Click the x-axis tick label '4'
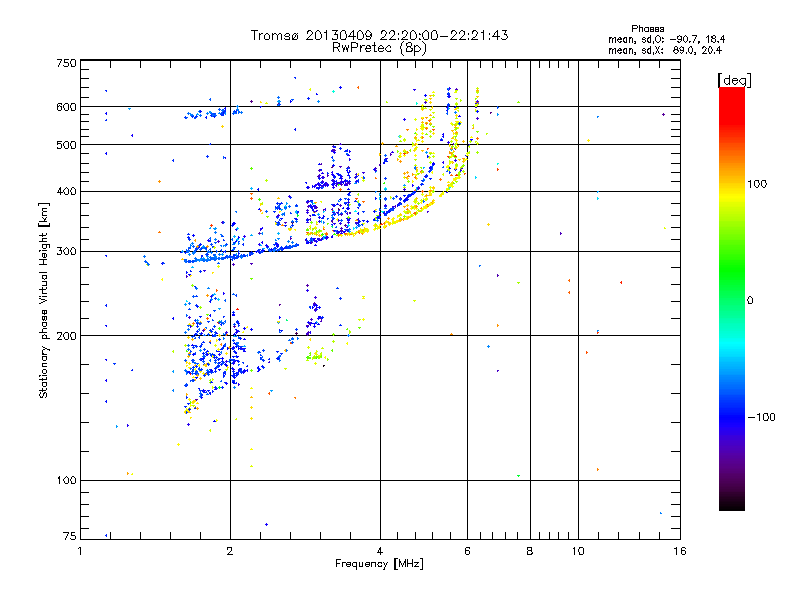 click(x=380, y=551)
